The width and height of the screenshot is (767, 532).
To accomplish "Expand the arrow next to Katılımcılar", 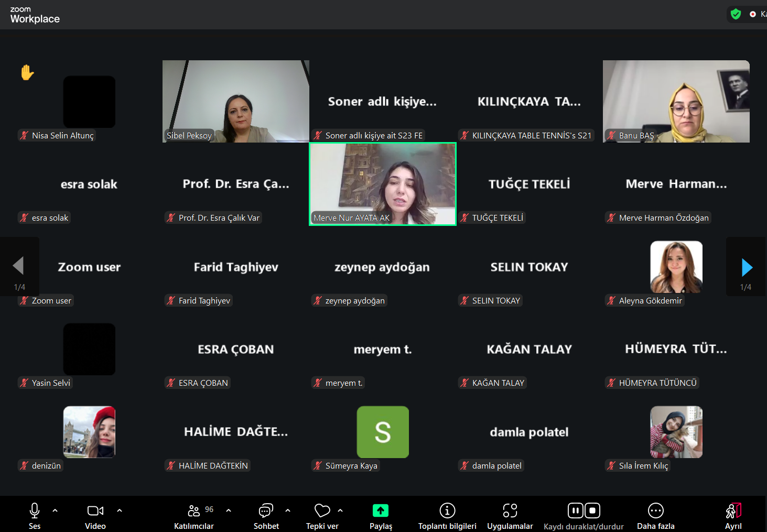I will [x=229, y=511].
